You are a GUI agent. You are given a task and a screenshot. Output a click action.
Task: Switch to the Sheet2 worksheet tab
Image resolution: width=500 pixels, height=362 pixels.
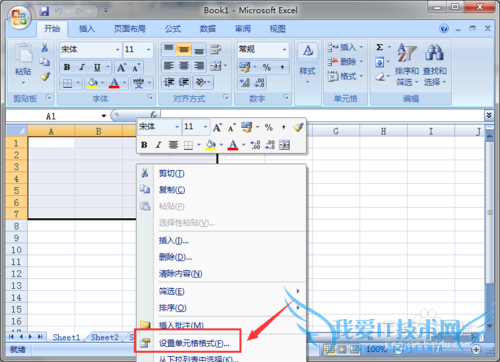point(105,337)
